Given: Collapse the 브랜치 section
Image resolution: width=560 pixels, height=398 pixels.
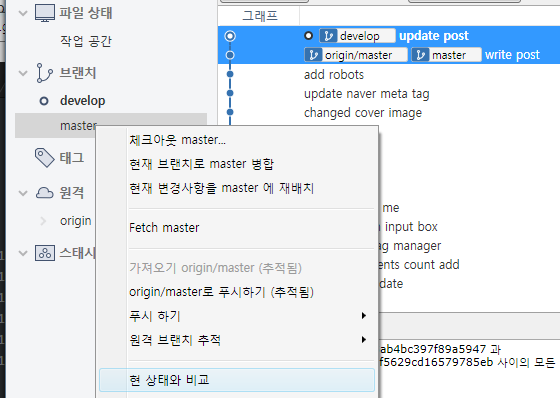Looking at the screenshot, I should pyautogui.click(x=23, y=73).
